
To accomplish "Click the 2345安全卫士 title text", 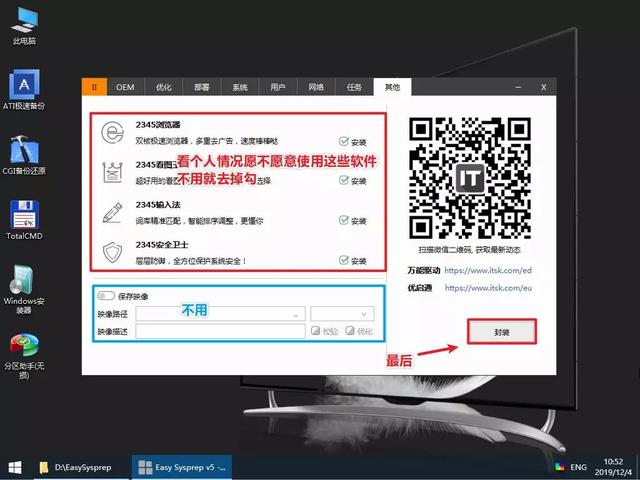I will (x=162, y=244).
